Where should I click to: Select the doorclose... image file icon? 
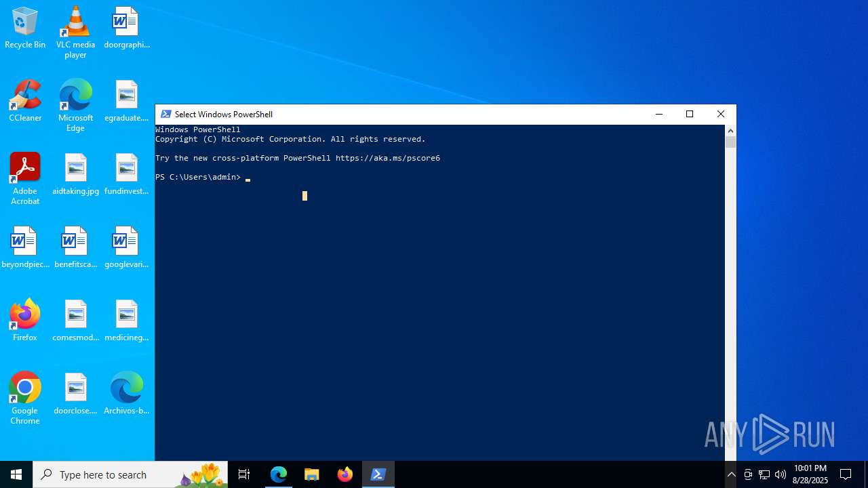pyautogui.click(x=75, y=394)
